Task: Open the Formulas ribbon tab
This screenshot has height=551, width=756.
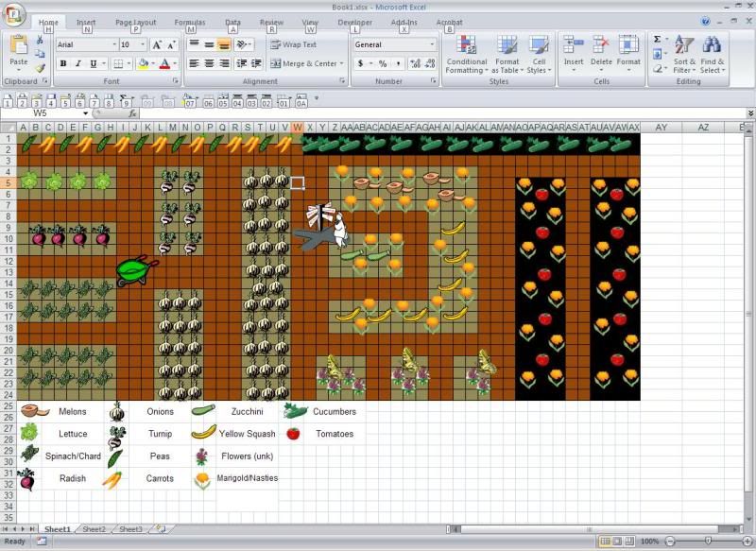Action: [190, 22]
